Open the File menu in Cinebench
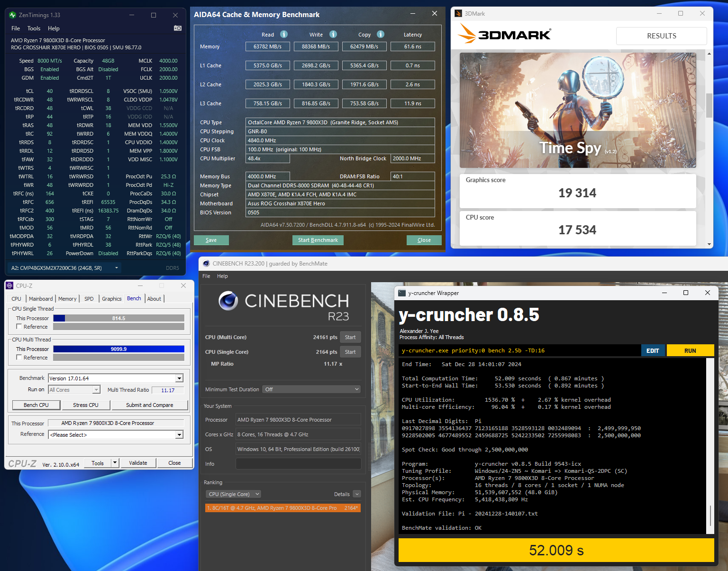The width and height of the screenshot is (728, 571). [206, 276]
